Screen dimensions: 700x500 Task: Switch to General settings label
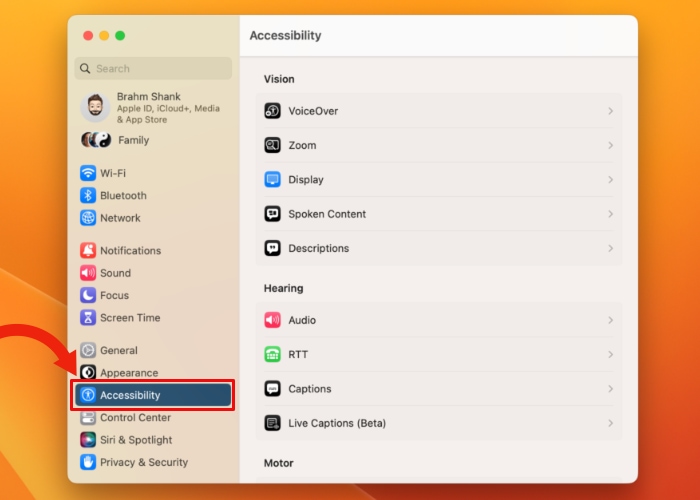pyautogui.click(x=119, y=350)
